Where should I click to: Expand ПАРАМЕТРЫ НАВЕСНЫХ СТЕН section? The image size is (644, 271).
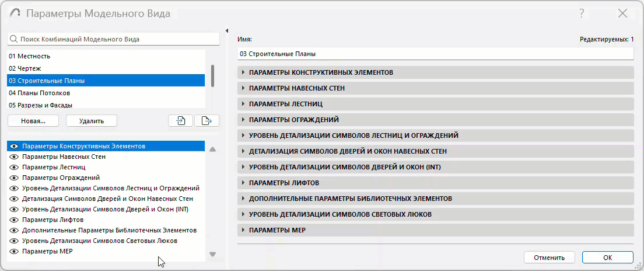pyautogui.click(x=436, y=88)
